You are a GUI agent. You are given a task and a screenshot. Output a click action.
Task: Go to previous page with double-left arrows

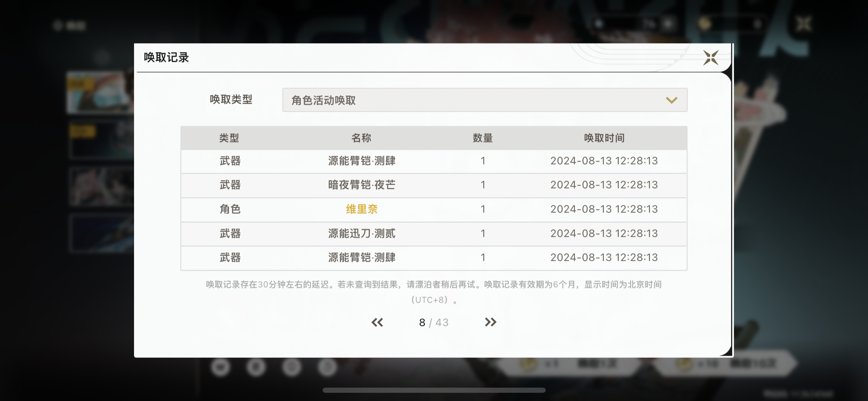pyautogui.click(x=377, y=322)
